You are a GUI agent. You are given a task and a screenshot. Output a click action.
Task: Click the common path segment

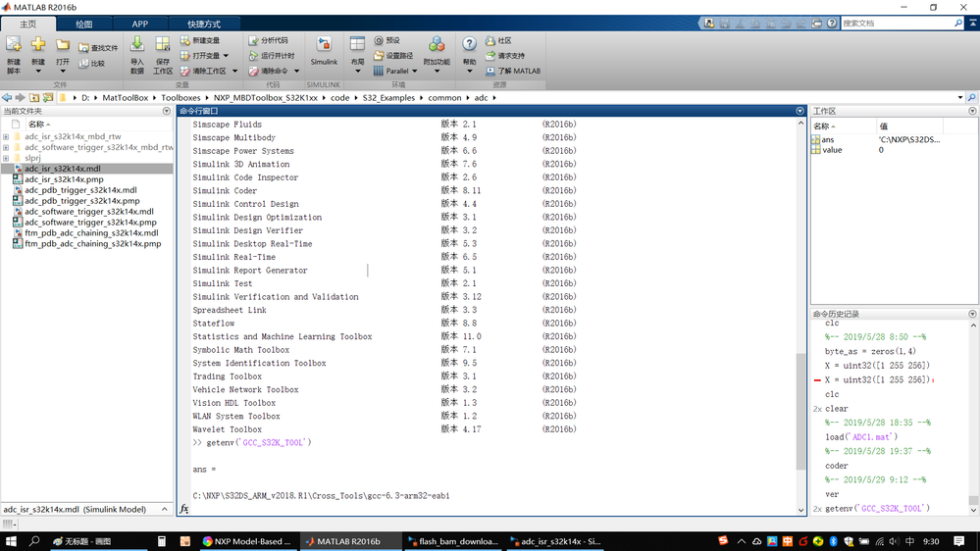tap(444, 97)
